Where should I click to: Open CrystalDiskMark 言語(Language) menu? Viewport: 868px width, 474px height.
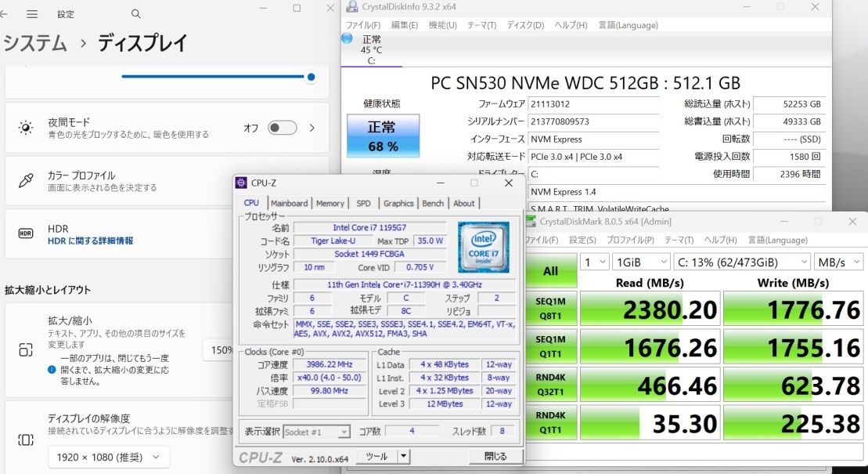pos(778,240)
